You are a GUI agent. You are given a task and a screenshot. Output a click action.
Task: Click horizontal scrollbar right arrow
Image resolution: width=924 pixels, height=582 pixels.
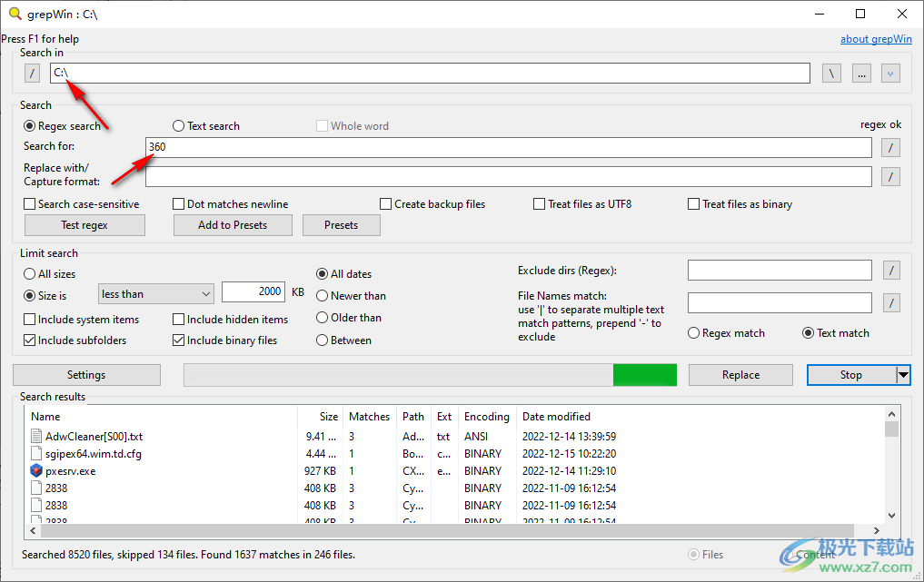(x=876, y=531)
